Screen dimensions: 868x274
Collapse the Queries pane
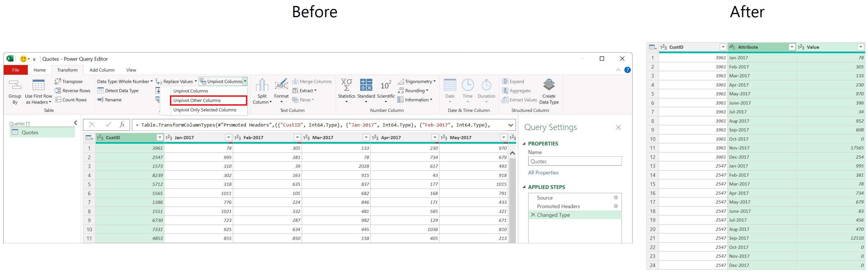pyautogui.click(x=76, y=123)
